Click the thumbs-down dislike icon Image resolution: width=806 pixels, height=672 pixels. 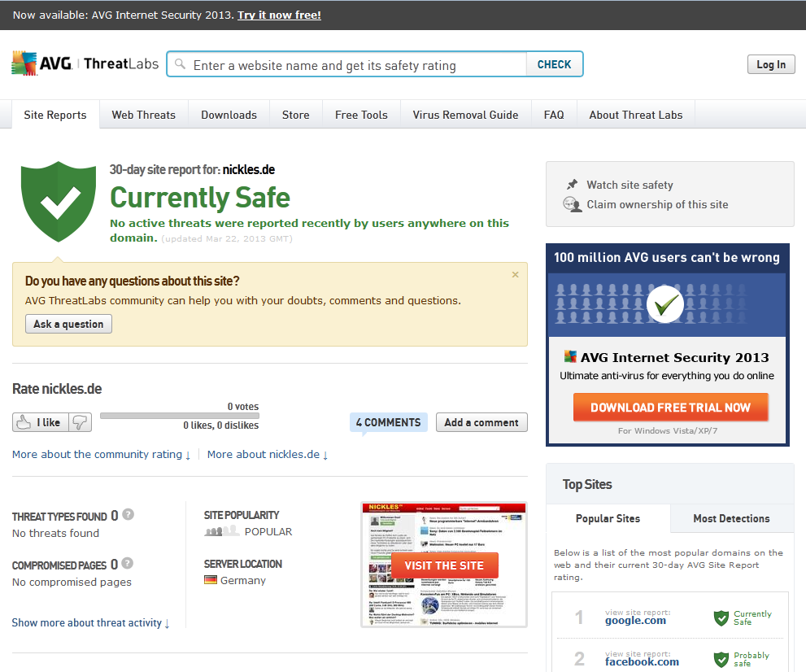coord(81,422)
